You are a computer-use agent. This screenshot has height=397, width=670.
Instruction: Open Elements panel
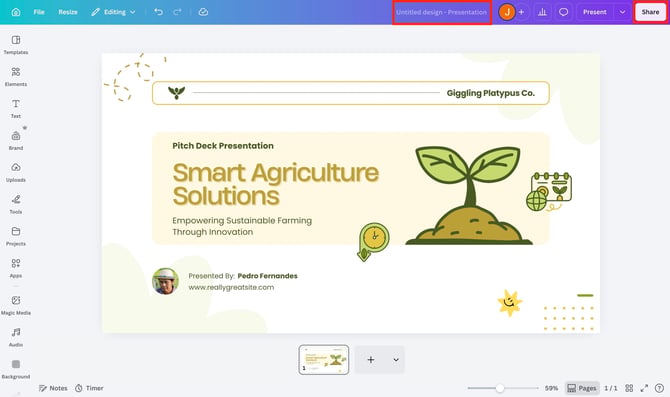click(x=16, y=77)
